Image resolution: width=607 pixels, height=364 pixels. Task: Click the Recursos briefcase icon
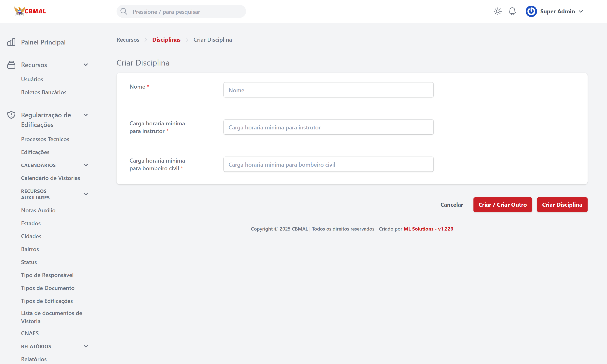(11, 65)
